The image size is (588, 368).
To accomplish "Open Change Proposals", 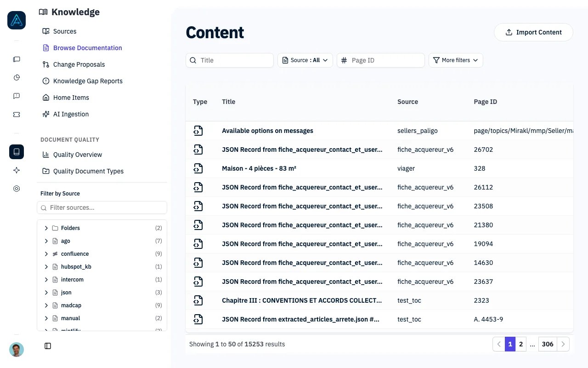I will pos(79,64).
